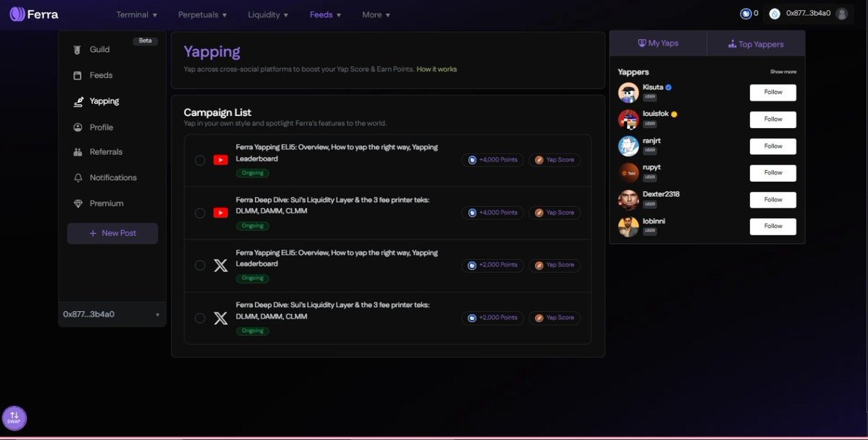
Task: Open the Premium diamond icon
Action: pyautogui.click(x=77, y=203)
